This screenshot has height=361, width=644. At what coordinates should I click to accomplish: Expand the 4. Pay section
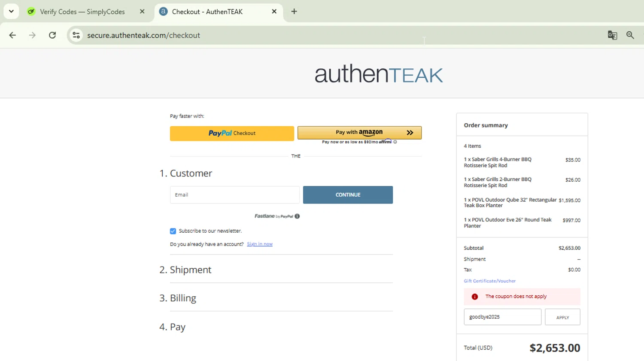172,327
